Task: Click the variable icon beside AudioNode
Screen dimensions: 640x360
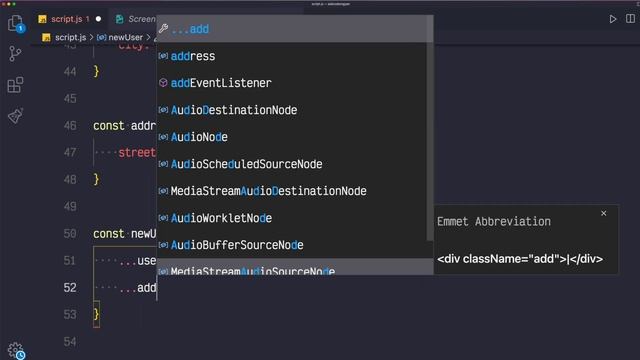Action: 163,137
